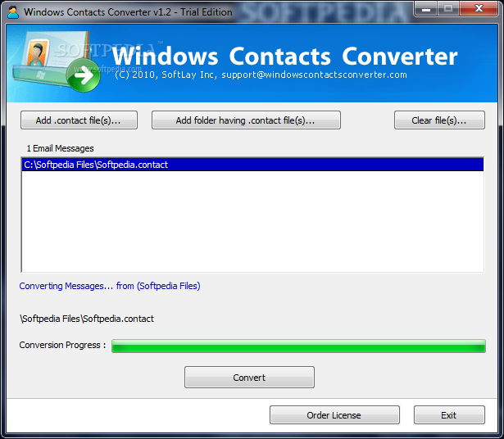Image resolution: width=504 pixels, height=439 pixels.
Task: Click the Conversion Progress label
Action: coord(62,345)
